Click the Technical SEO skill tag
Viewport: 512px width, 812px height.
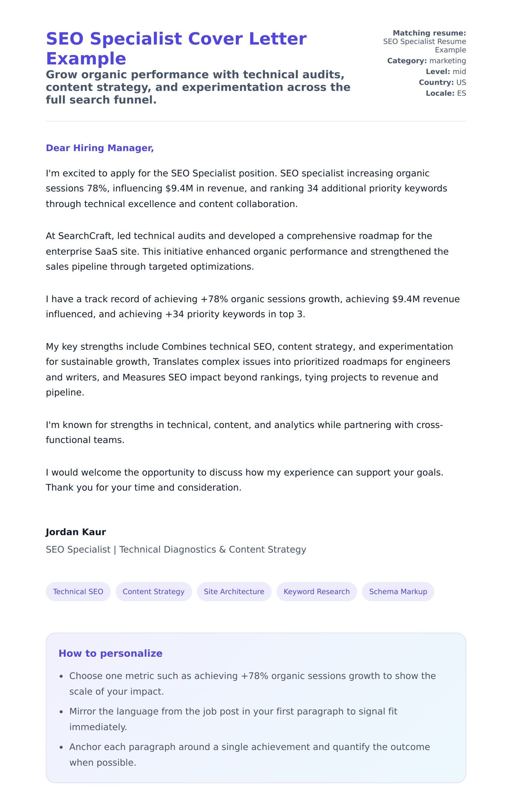click(x=78, y=591)
